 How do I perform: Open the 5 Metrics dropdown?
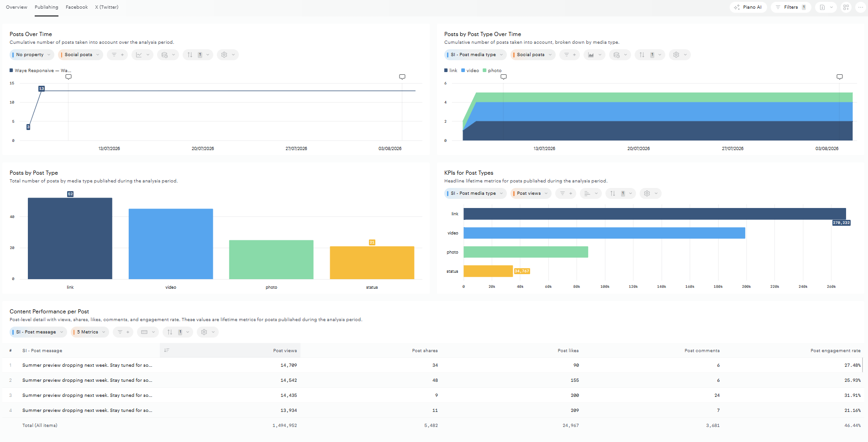pyautogui.click(x=89, y=332)
